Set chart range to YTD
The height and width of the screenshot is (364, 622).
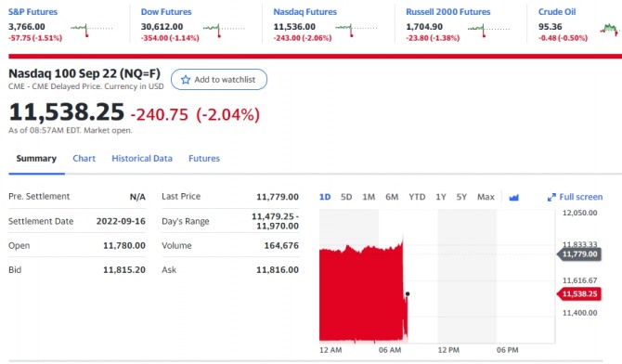coord(417,197)
